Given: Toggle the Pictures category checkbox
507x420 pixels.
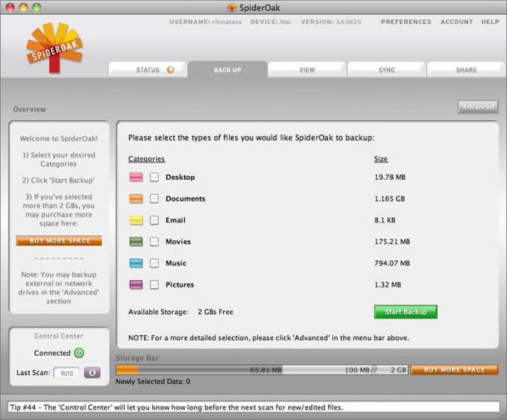Looking at the screenshot, I should pyautogui.click(x=154, y=284).
